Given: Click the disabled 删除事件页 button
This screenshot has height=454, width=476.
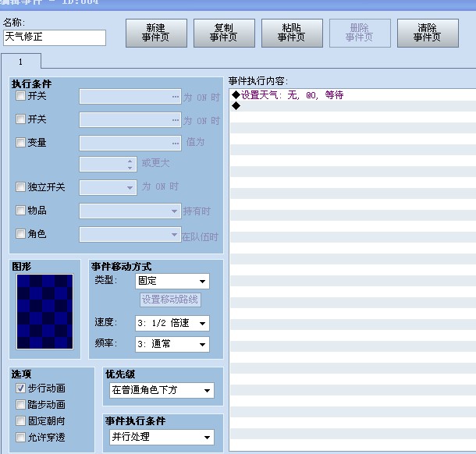Looking at the screenshot, I should click(360, 33).
